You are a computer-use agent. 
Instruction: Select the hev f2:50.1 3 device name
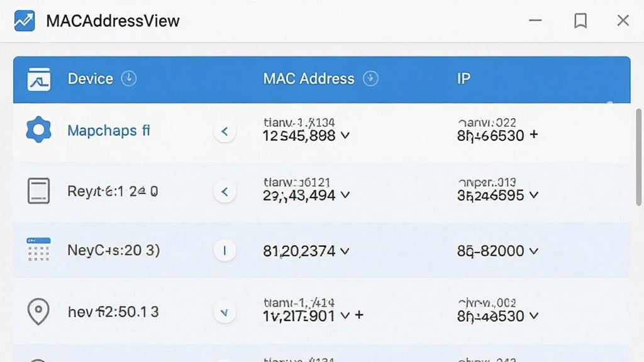coord(113,312)
